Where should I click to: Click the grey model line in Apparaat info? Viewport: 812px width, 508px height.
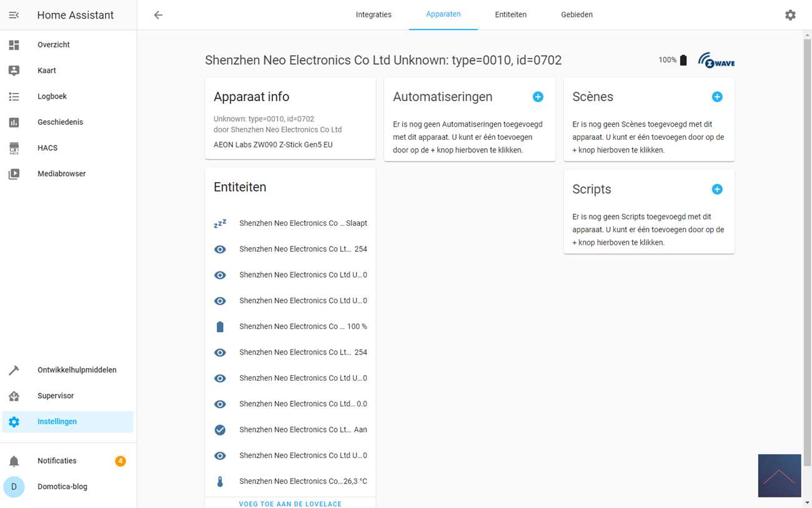[x=264, y=119]
